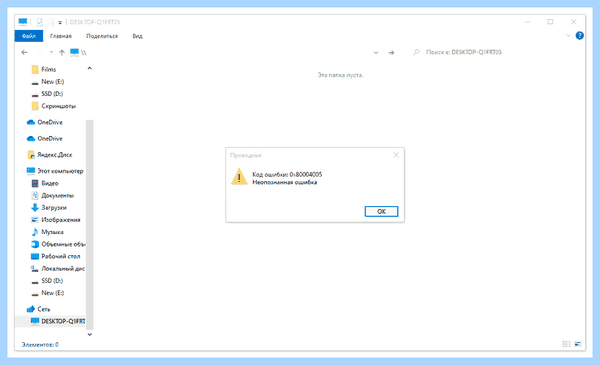
Task: Open the recent locations dropdown arrow
Action: (x=51, y=52)
